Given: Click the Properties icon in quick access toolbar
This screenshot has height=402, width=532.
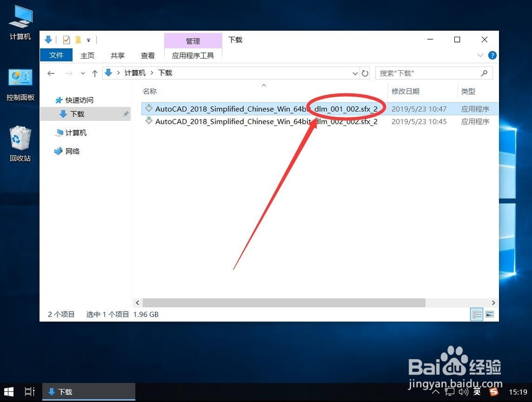Looking at the screenshot, I should point(65,39).
